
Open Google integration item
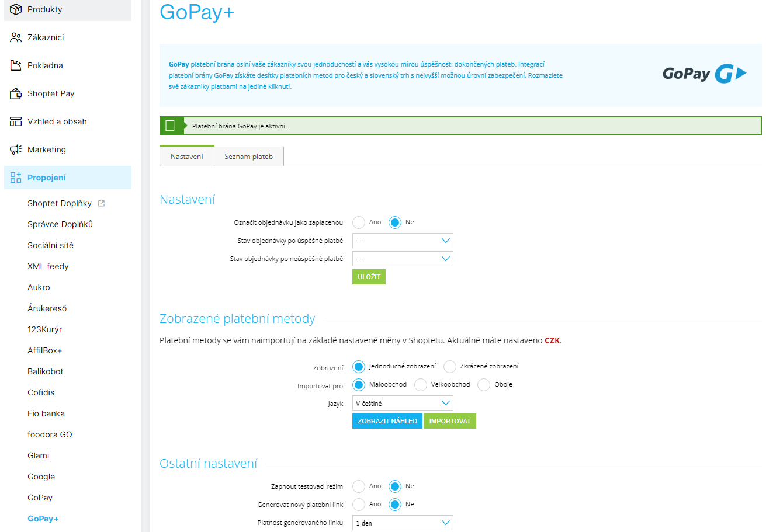pos(41,477)
